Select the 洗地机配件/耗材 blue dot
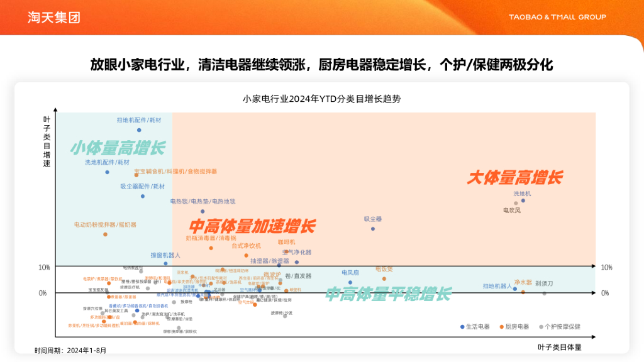Image resolution: width=644 pixels, height=362 pixels. click(107, 172)
